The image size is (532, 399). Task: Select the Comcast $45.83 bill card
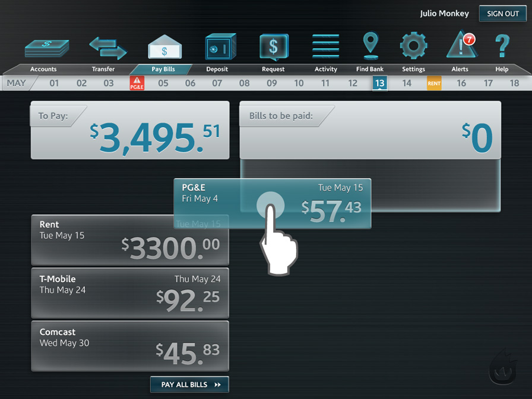pyautogui.click(x=129, y=346)
